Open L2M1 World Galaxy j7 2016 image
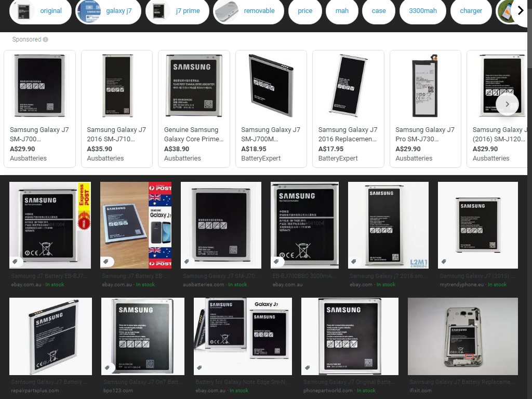This screenshot has width=532, height=399. [388, 225]
